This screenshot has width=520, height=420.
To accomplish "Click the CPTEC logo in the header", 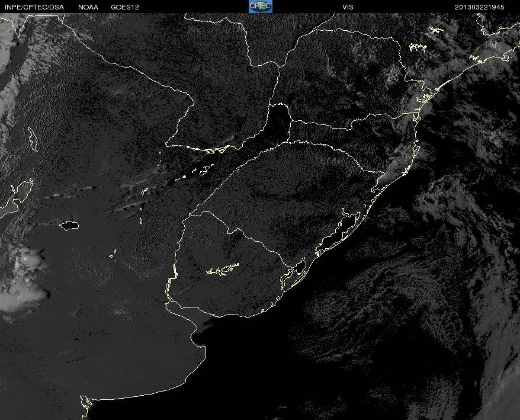I will coord(261,7).
